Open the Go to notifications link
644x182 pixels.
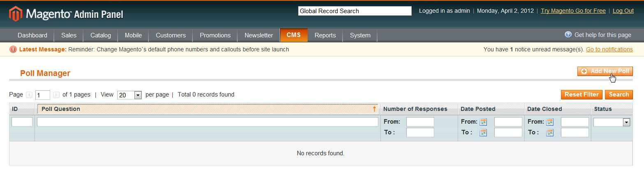coord(609,49)
